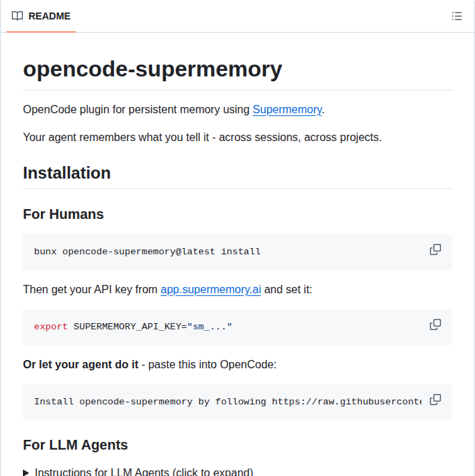Click 'Your agent remembers what you tell it' sentence
The height and width of the screenshot is (476, 475).
202,138
